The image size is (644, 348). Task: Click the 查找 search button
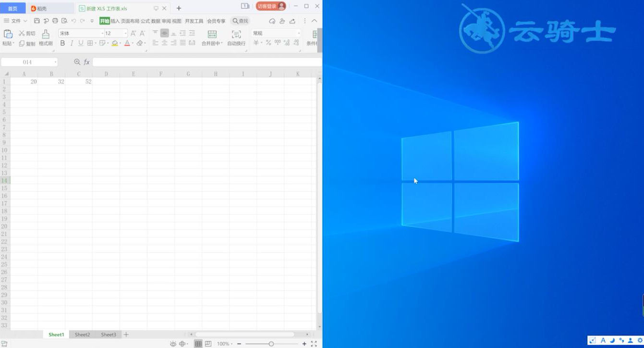click(x=240, y=21)
